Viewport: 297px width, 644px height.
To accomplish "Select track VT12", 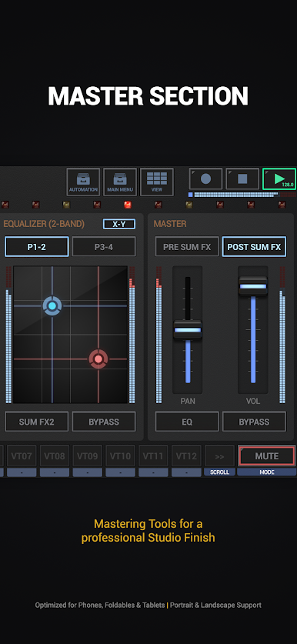I will (186, 456).
